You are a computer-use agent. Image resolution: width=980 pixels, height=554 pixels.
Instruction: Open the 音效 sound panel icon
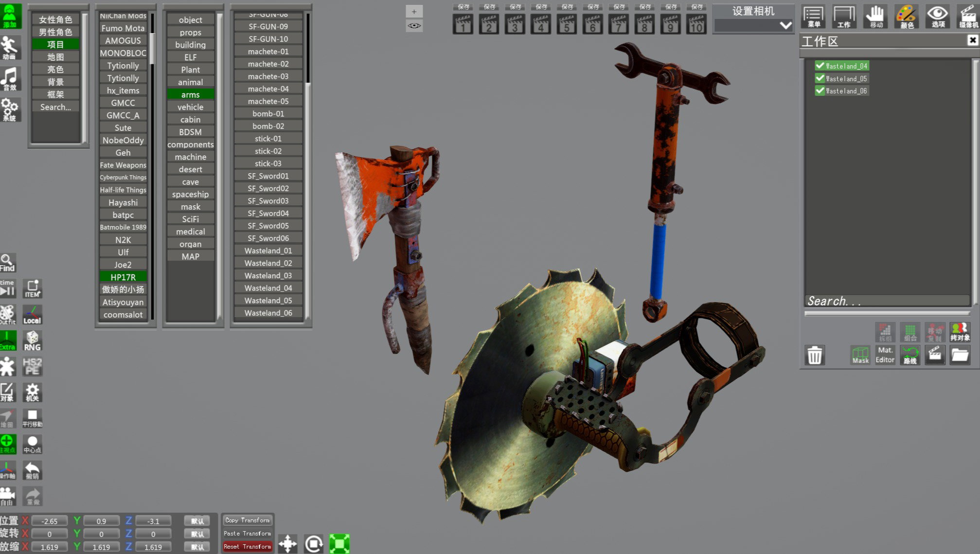click(10, 79)
